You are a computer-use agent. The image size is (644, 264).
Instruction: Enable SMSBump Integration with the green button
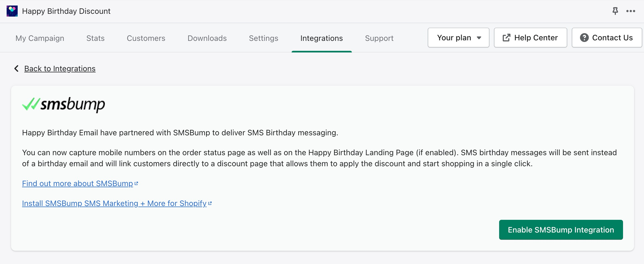pyautogui.click(x=561, y=230)
